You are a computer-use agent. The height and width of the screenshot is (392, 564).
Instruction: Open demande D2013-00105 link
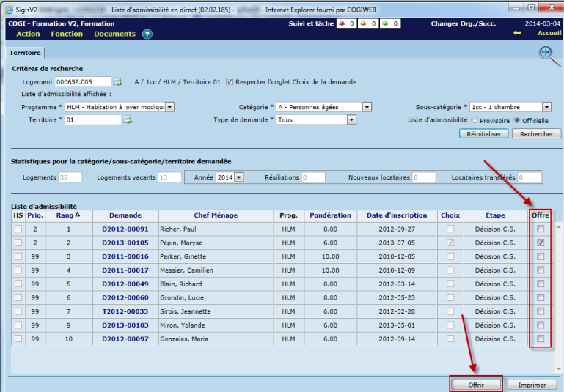pyautogui.click(x=125, y=243)
